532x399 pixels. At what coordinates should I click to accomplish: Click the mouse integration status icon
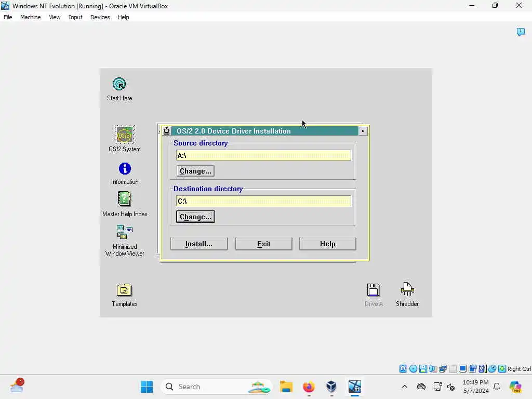click(493, 369)
